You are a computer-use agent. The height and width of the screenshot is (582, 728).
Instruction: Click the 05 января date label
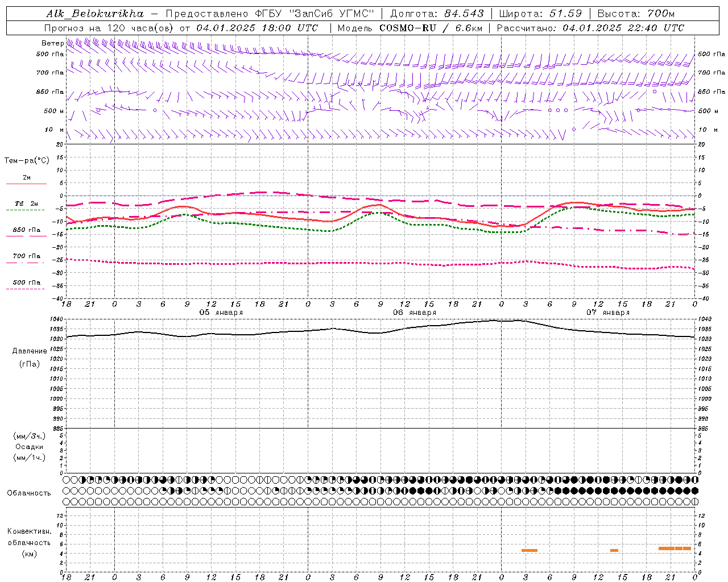[x=221, y=313]
